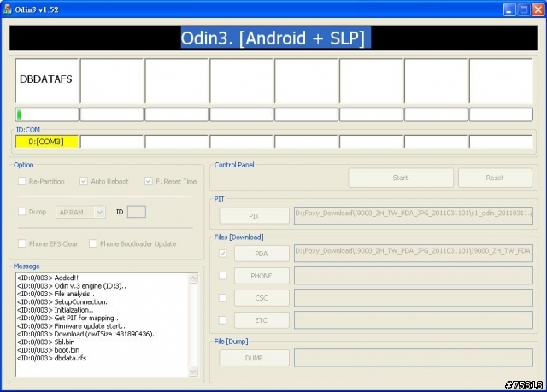Toggle the Re-Partition checkbox

pyautogui.click(x=22, y=181)
